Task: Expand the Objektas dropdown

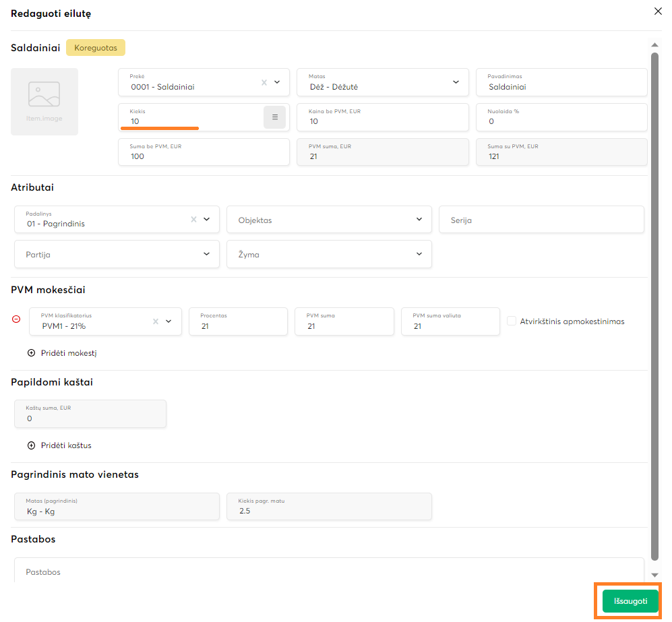Action: click(x=419, y=219)
